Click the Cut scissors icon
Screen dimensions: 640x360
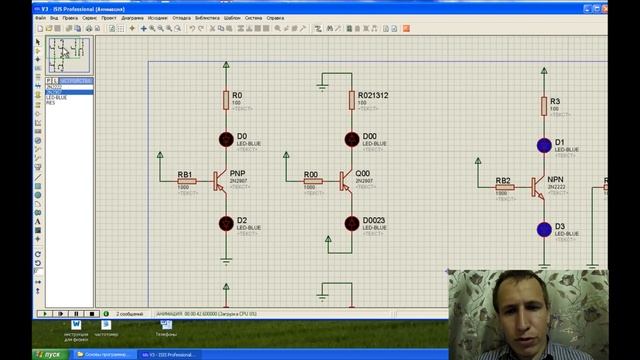pos(212,29)
